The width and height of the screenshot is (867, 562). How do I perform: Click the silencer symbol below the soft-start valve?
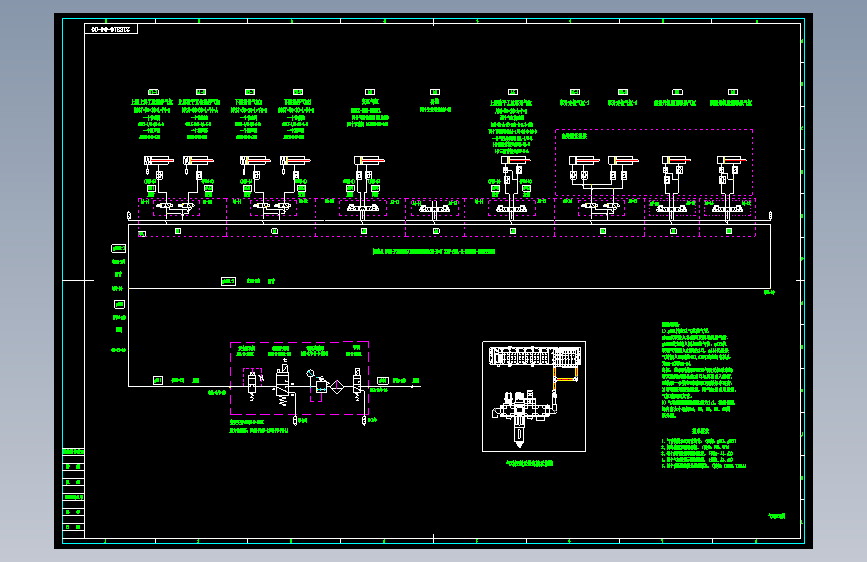click(x=295, y=420)
